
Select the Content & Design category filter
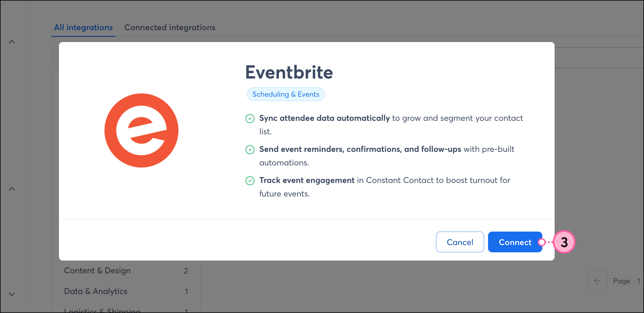coord(97,271)
